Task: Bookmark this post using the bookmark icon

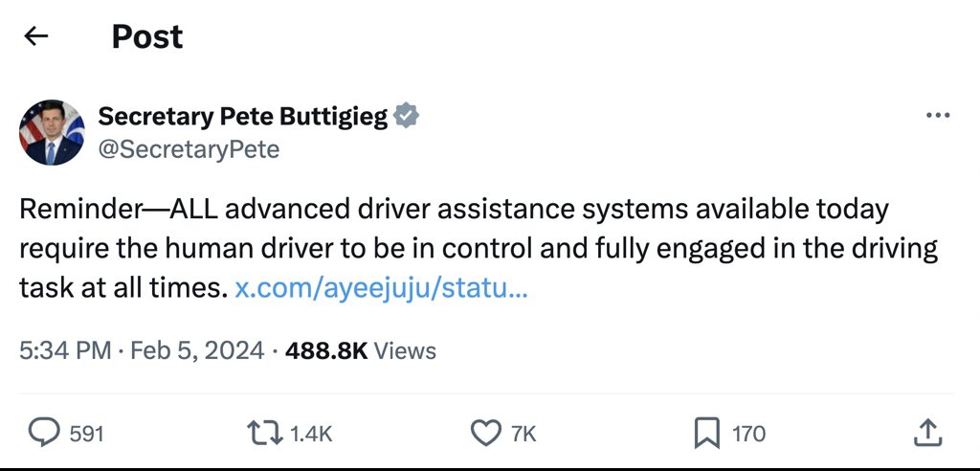Action: point(705,434)
